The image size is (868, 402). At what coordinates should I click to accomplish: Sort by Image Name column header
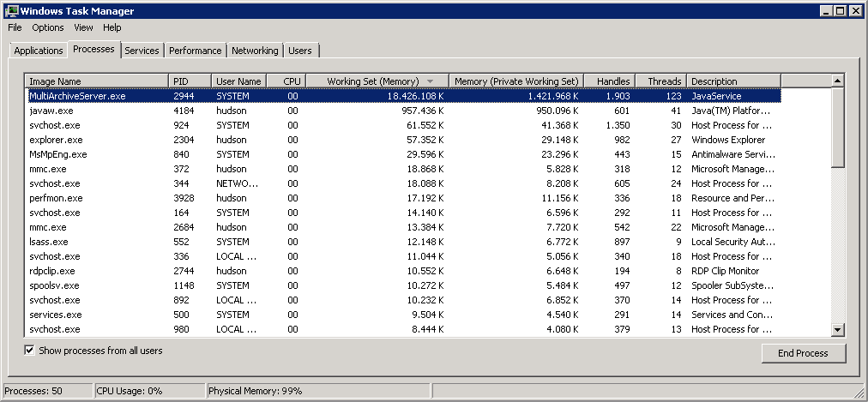coord(96,81)
